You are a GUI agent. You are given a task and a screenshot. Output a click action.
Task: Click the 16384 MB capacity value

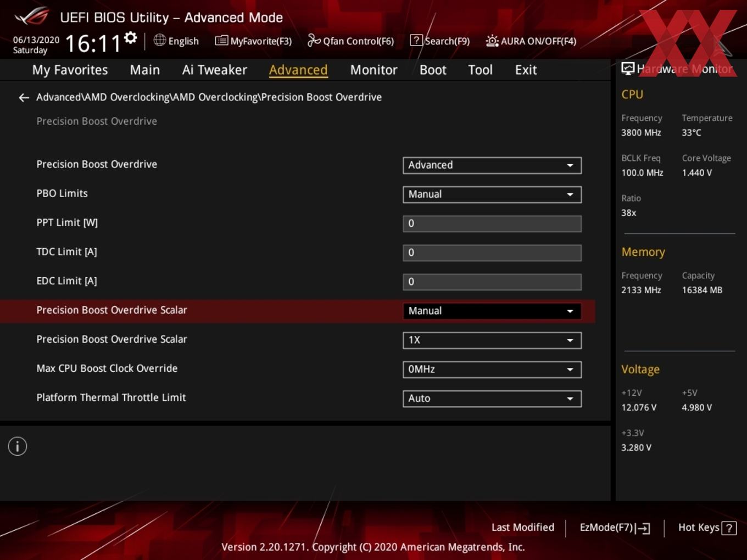pos(702,290)
